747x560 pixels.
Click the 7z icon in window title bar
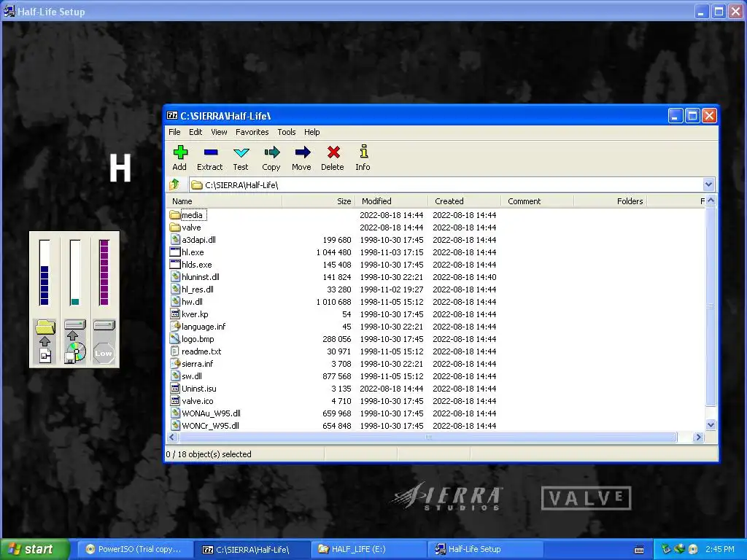point(172,116)
